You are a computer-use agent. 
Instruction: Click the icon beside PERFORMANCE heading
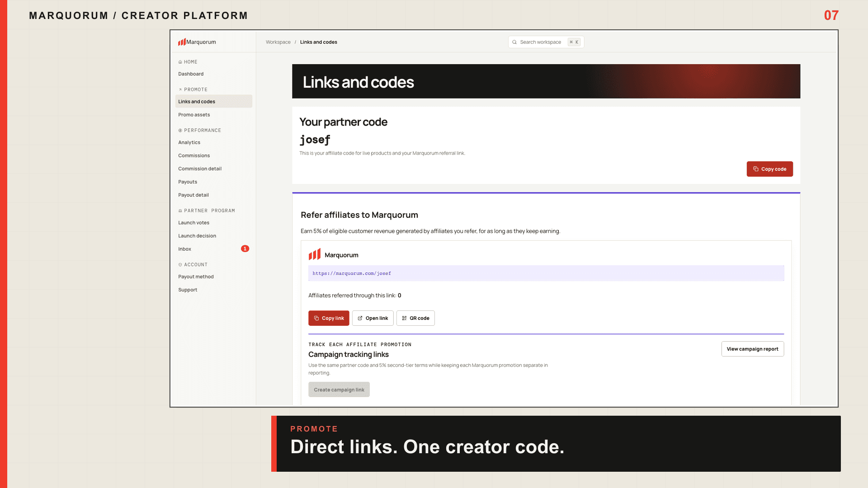coord(180,130)
